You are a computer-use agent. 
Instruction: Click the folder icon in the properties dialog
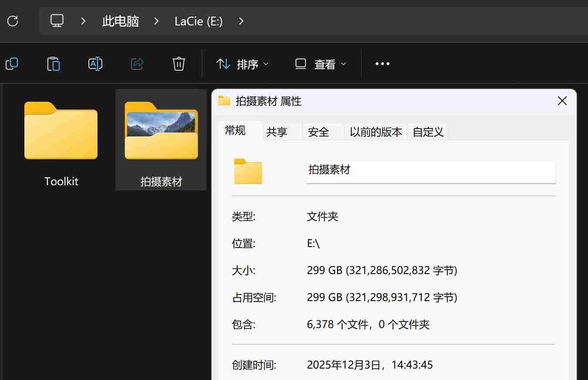pos(247,172)
